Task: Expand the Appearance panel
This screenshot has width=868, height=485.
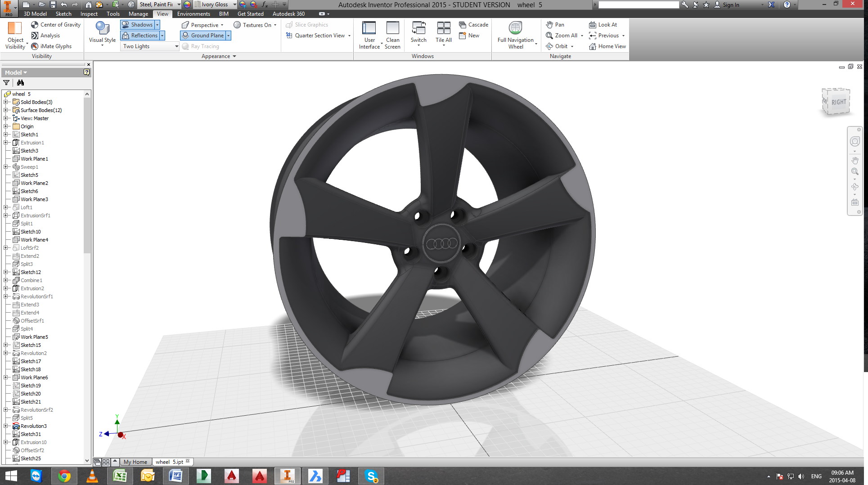Action: click(x=219, y=56)
